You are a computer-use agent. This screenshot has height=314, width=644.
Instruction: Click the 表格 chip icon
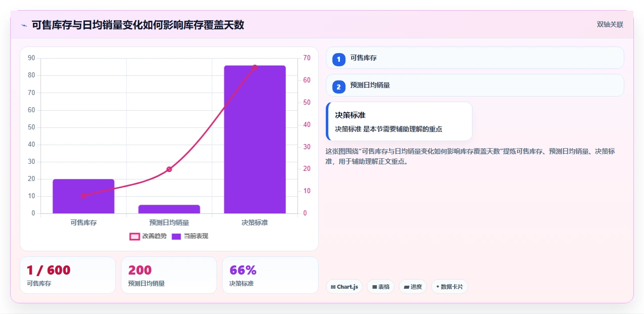[374, 287]
